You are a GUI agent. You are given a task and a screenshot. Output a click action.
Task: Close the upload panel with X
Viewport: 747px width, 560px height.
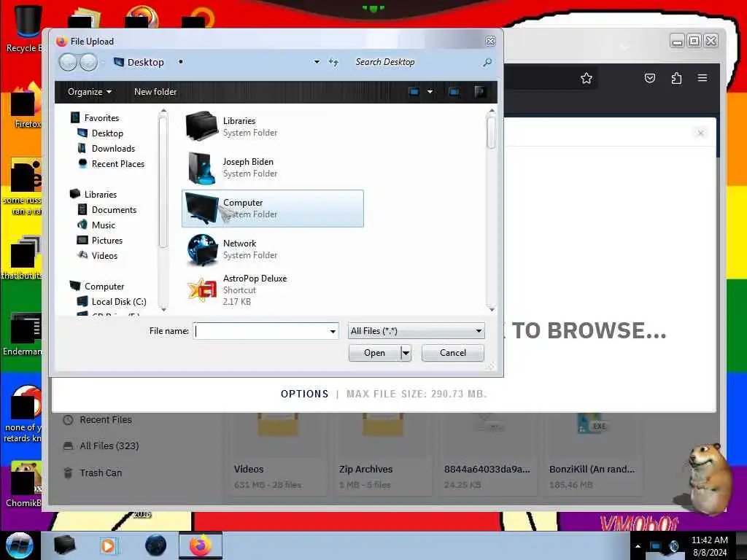coord(701,133)
